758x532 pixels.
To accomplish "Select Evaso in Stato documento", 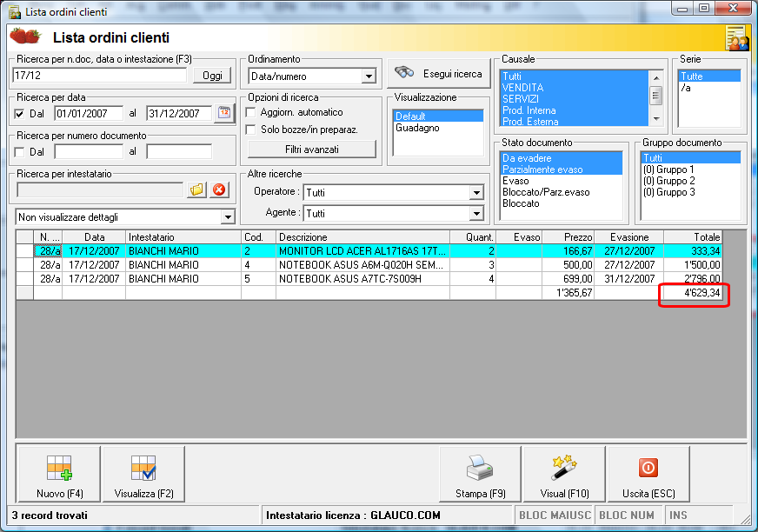I will pos(562,181).
